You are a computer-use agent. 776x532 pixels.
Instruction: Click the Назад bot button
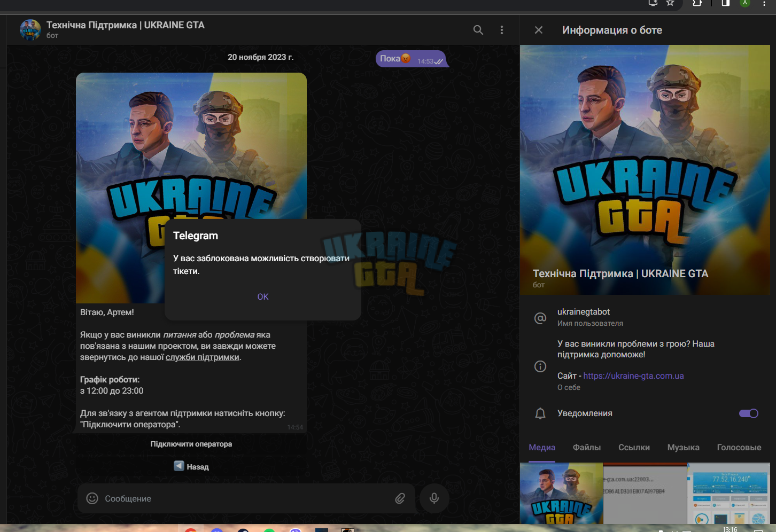(x=191, y=467)
